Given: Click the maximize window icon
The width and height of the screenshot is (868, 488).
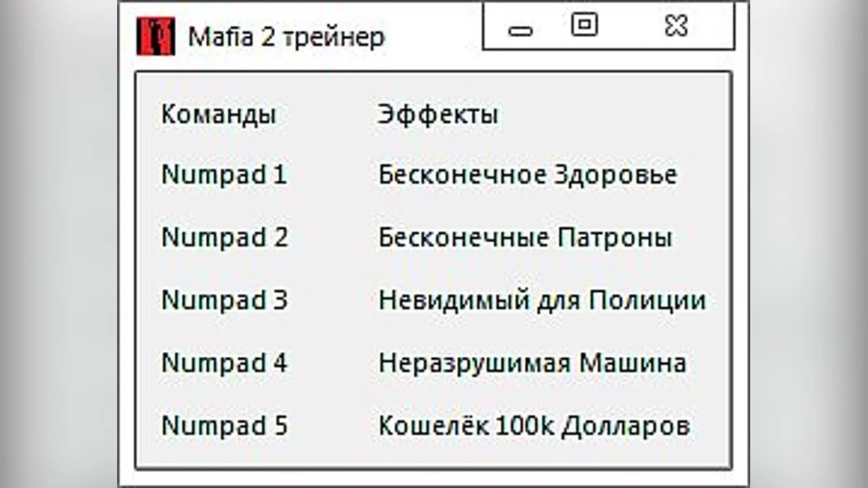Looking at the screenshot, I should (583, 26).
